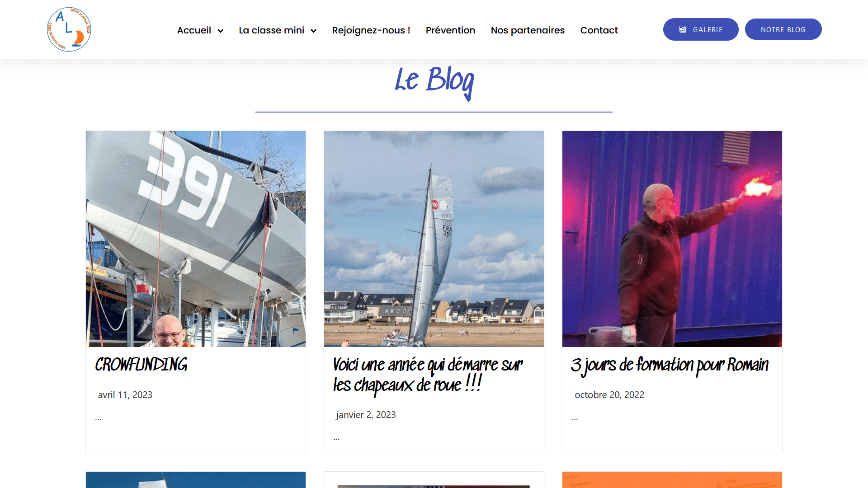Open the 391 boat hull thumbnail

pos(196,239)
